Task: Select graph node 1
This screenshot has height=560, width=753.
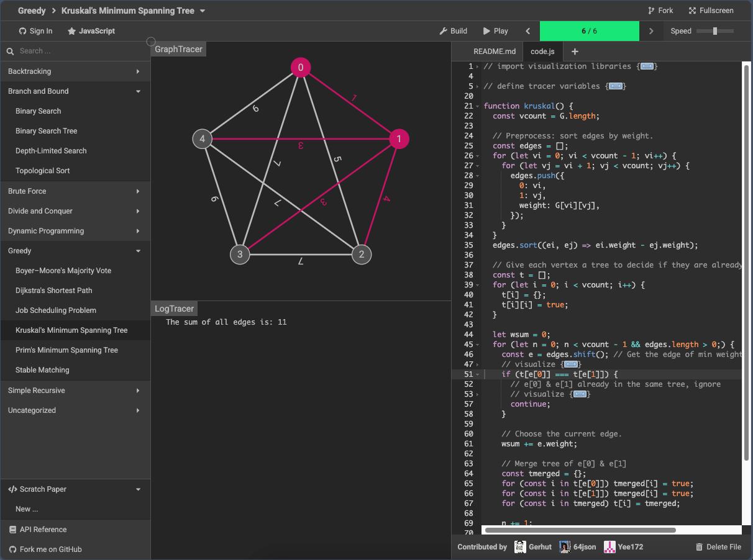Action: pos(399,139)
